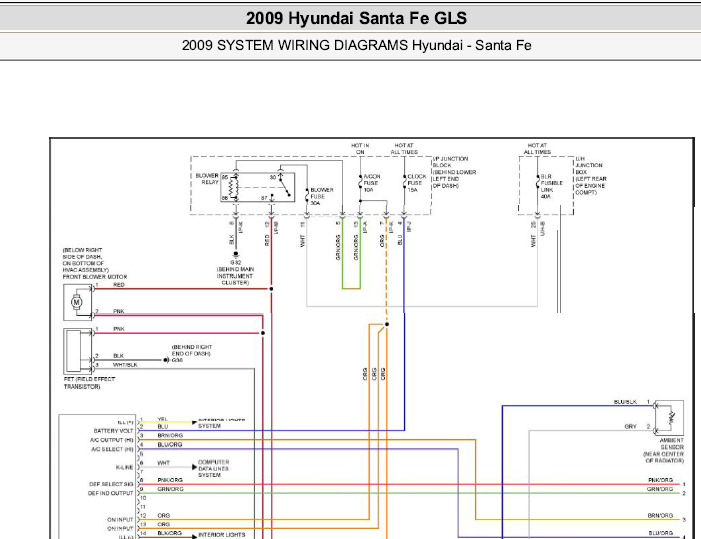
Task: Click the BLU/BLK wire label
Action: pyautogui.click(x=625, y=402)
